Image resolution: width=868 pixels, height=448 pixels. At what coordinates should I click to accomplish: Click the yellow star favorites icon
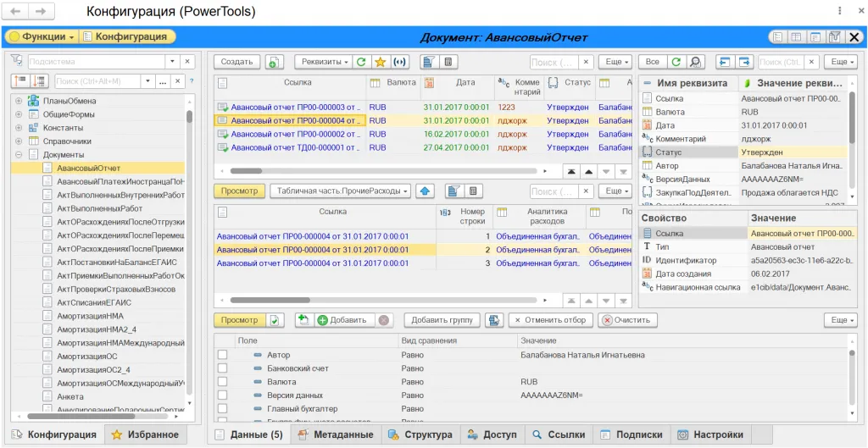point(381,62)
